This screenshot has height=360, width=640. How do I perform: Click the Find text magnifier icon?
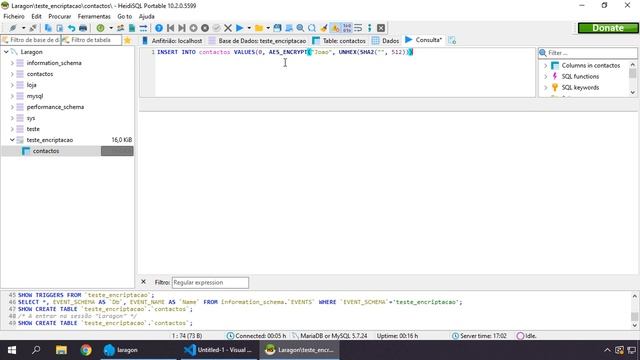pyautogui.click(x=300, y=28)
